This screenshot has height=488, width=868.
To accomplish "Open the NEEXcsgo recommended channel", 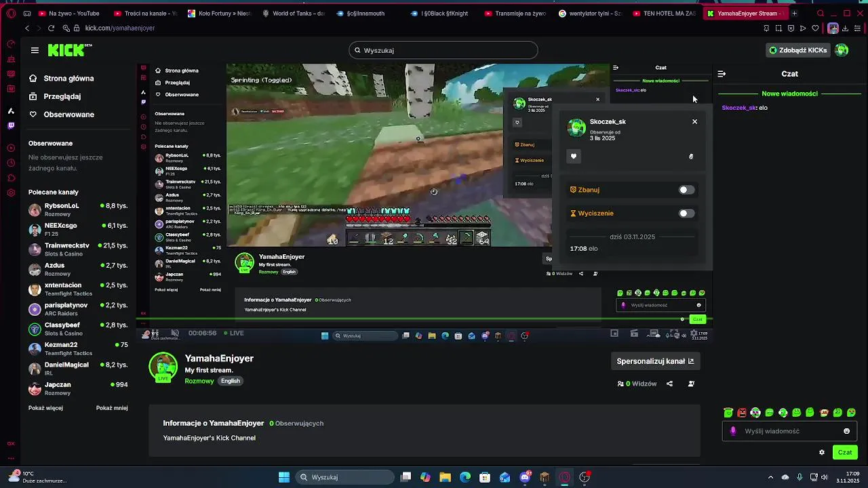I will click(78, 229).
